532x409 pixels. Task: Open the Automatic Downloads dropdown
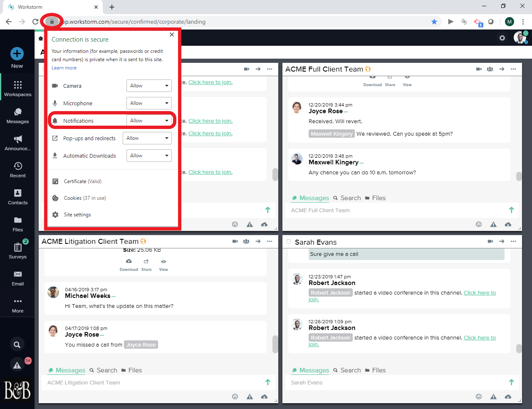tap(149, 156)
